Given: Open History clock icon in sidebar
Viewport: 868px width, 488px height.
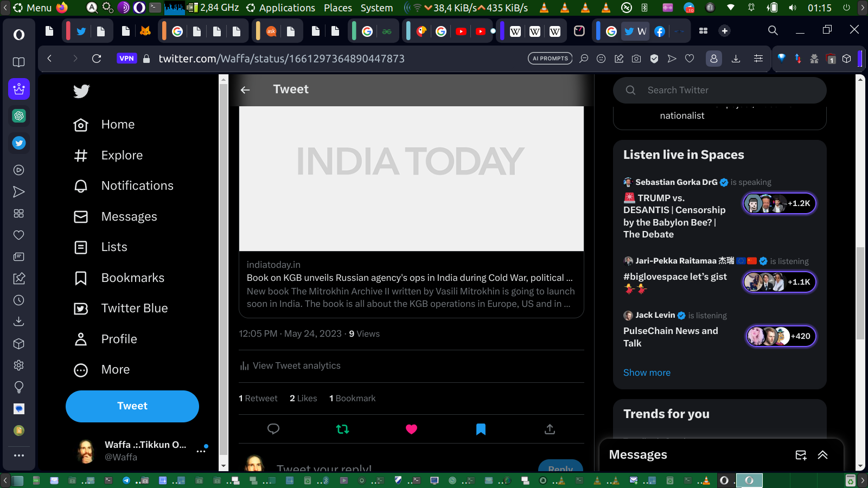Looking at the screenshot, I should coord(19,300).
